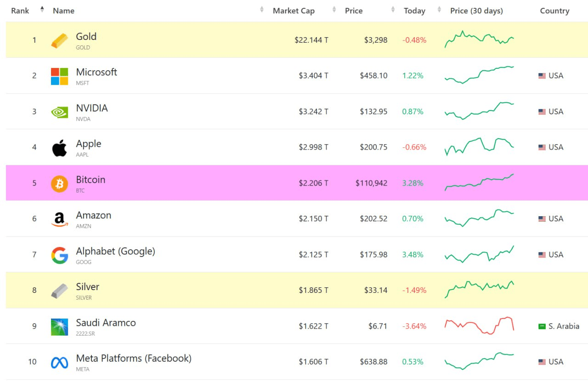588x381 pixels.
Task: Click the Rank column header
Action: 20,11
